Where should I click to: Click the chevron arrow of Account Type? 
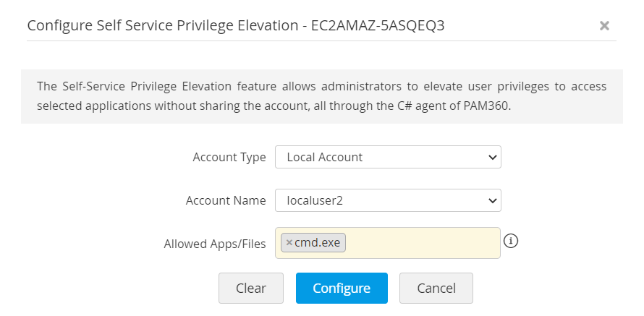click(x=492, y=157)
